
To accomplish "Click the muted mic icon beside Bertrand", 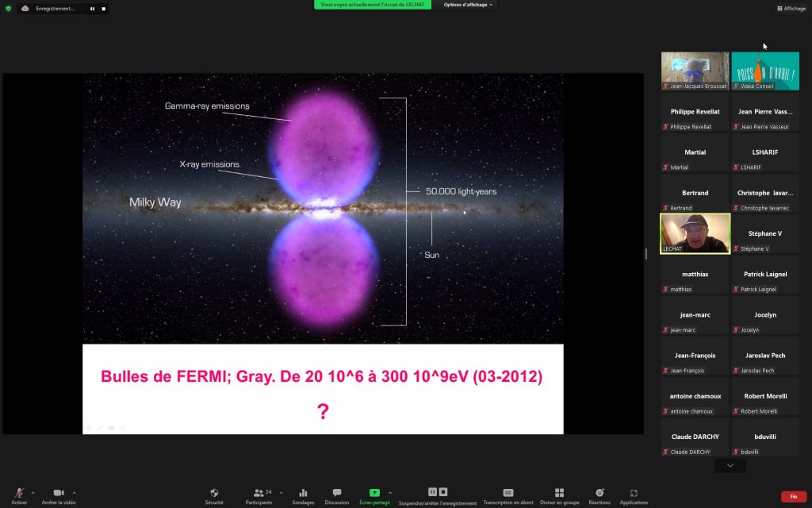I will [x=665, y=208].
